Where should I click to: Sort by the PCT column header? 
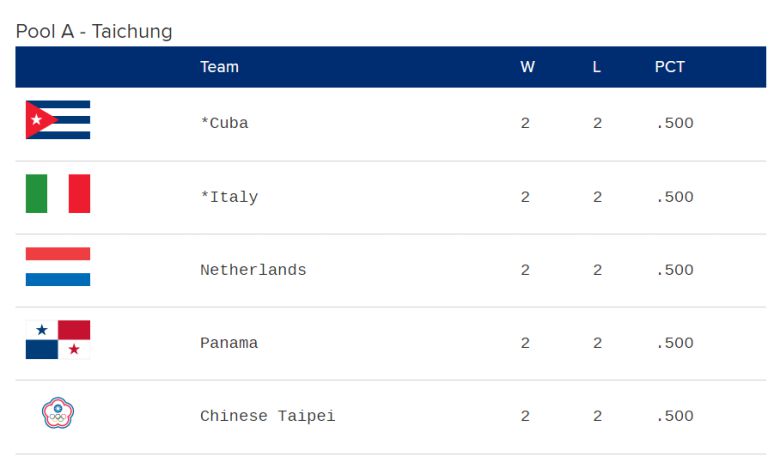coord(670,67)
